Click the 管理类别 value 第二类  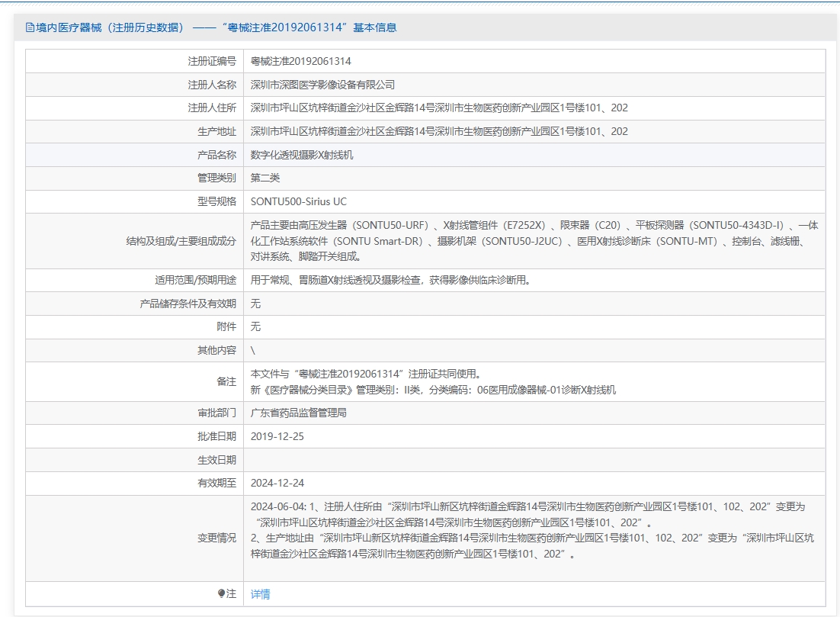[x=265, y=178]
